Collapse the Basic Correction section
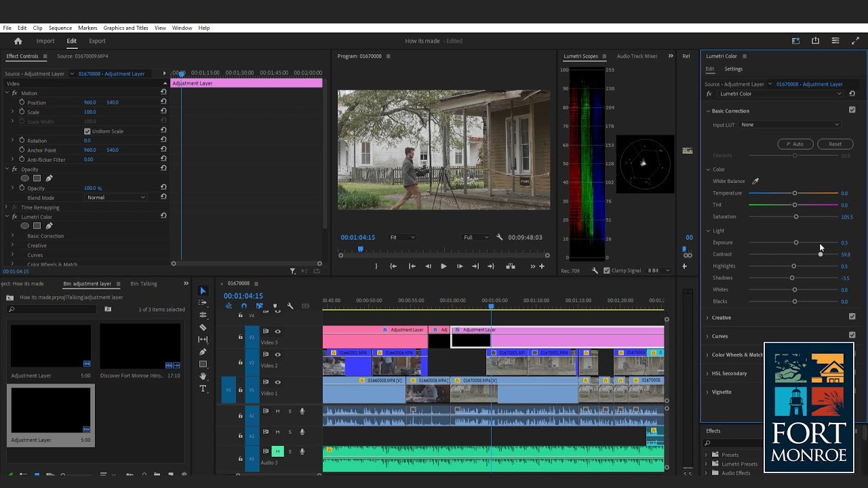 click(708, 110)
